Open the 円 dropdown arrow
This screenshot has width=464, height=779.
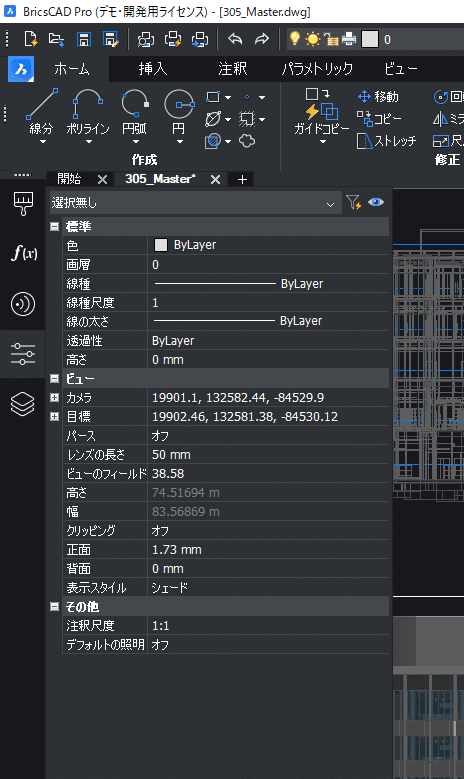pyautogui.click(x=180, y=142)
